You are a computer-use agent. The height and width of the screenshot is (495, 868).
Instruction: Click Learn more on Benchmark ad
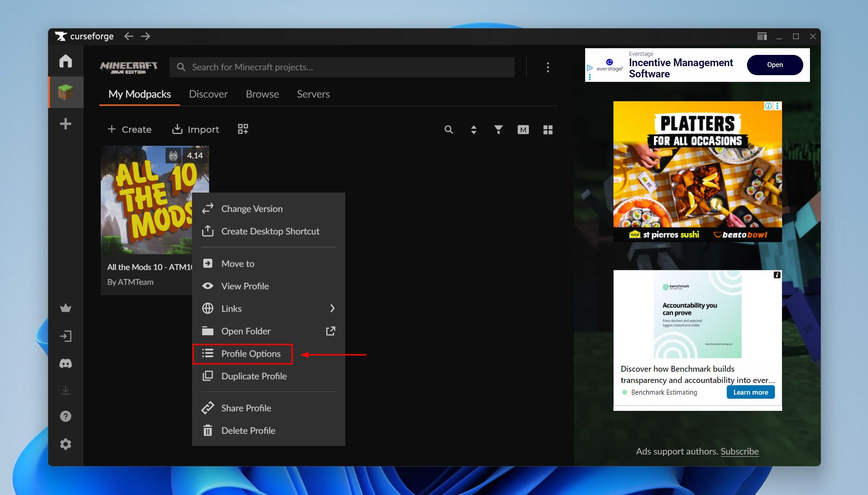click(x=750, y=392)
